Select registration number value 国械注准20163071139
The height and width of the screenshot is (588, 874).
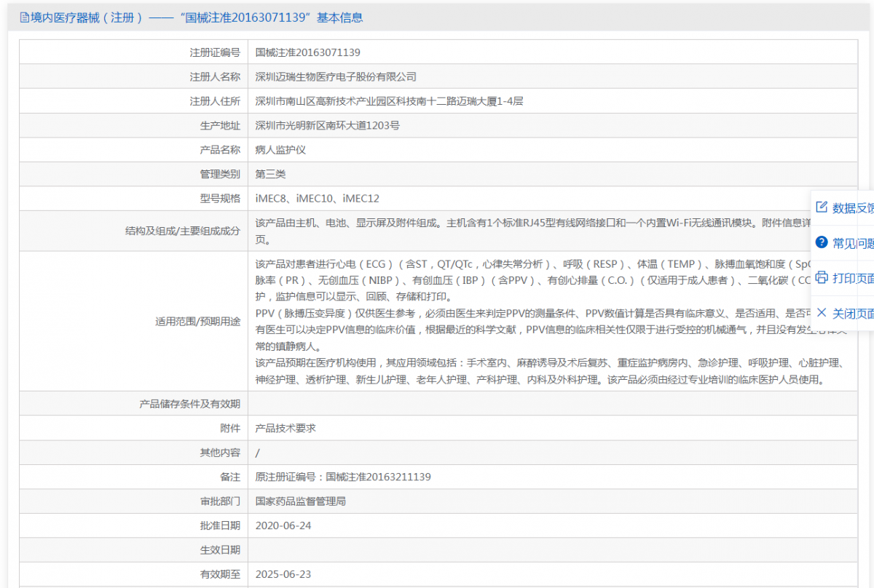point(307,52)
